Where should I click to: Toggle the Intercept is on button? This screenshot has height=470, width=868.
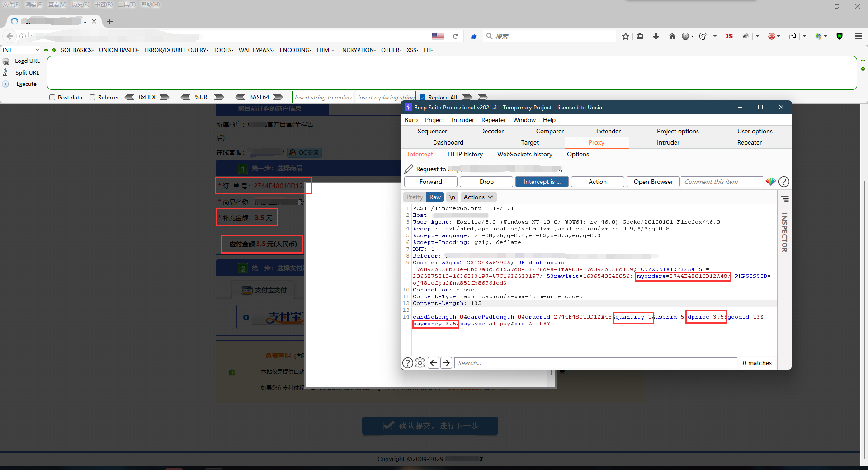pos(542,182)
